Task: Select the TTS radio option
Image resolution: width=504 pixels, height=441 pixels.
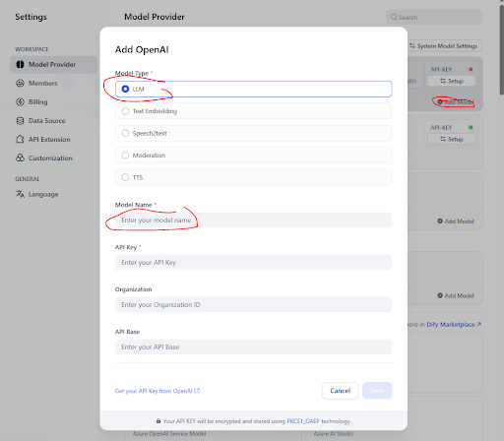Action: [x=253, y=177]
